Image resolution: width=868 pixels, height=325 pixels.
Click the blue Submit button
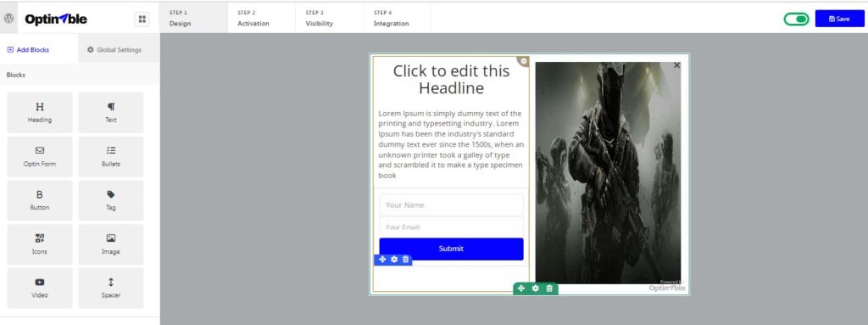pos(451,249)
